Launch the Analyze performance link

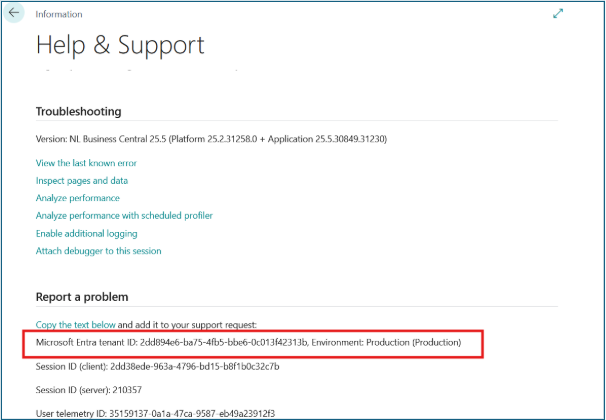[78, 198]
